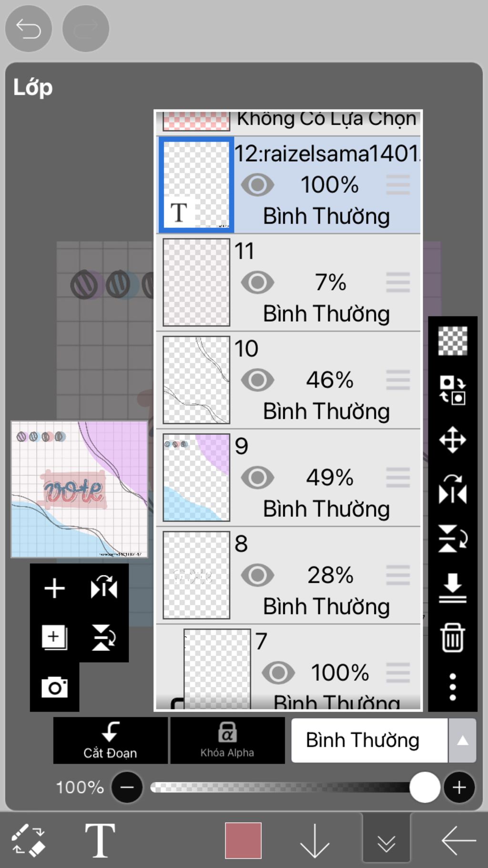Expand blend mode list with triangle arrow

(462, 741)
